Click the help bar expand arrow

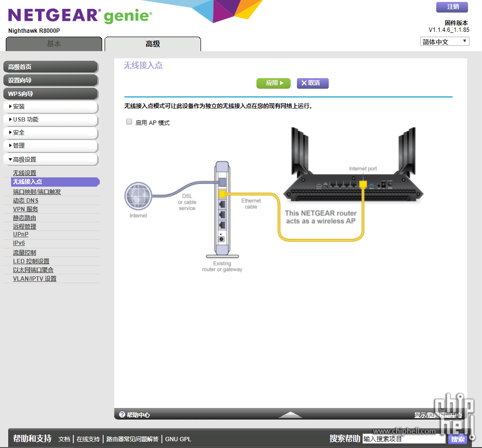tap(290, 415)
